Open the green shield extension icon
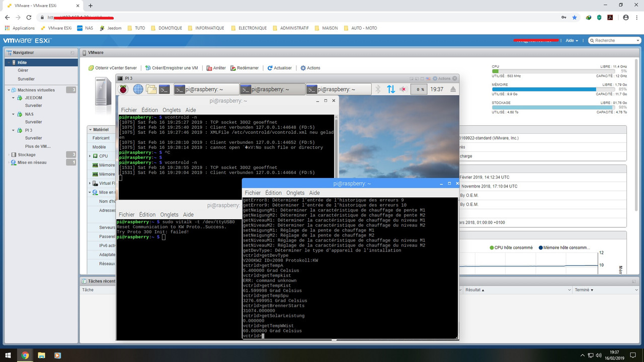Image resolution: width=644 pixels, height=362 pixels. [599, 17]
